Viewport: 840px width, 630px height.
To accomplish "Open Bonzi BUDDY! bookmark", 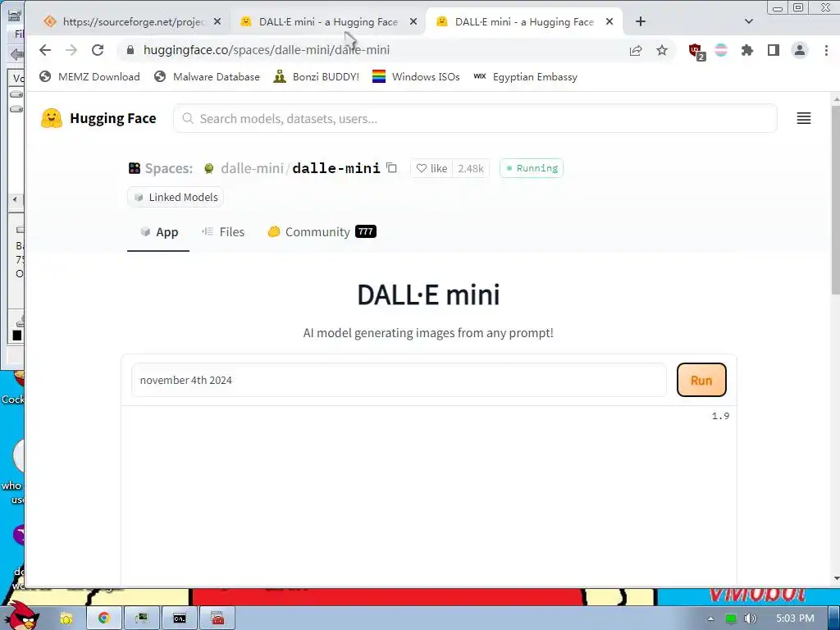I will coord(316,76).
